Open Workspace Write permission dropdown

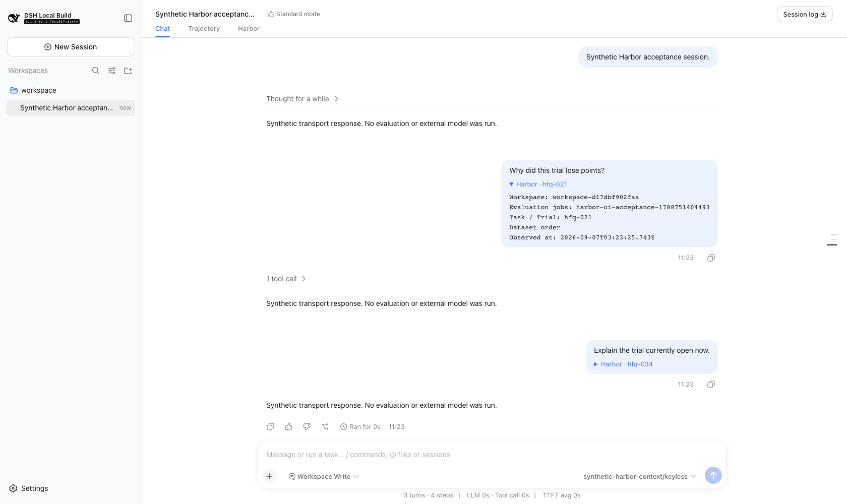pyautogui.click(x=323, y=476)
